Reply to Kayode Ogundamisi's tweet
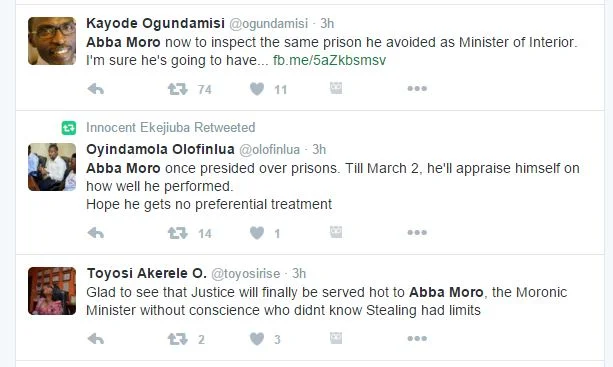 [96, 89]
